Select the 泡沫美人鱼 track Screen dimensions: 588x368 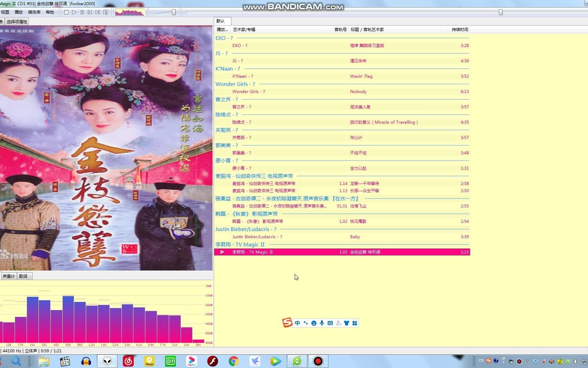coord(342,107)
